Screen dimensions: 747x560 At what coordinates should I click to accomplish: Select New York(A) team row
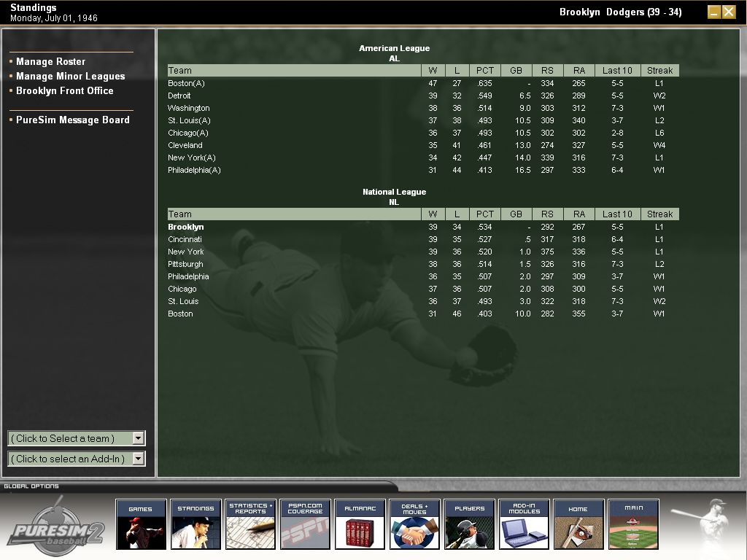click(x=423, y=157)
